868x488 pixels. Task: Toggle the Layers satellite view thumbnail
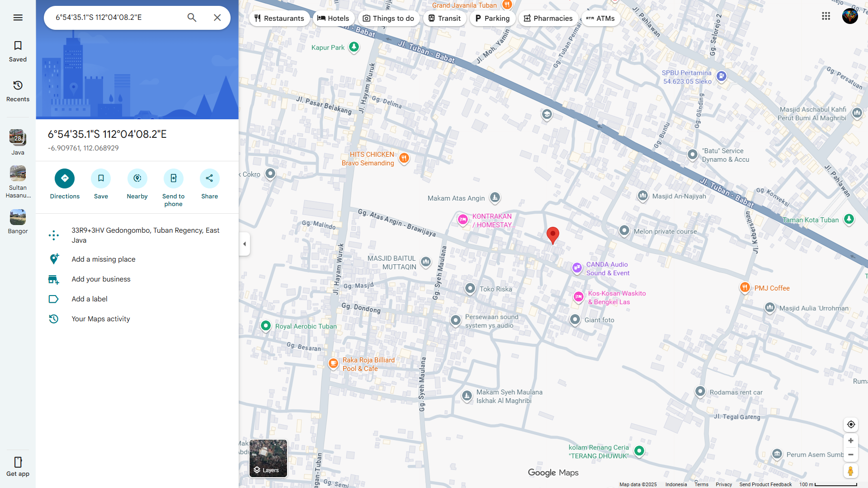(x=268, y=458)
